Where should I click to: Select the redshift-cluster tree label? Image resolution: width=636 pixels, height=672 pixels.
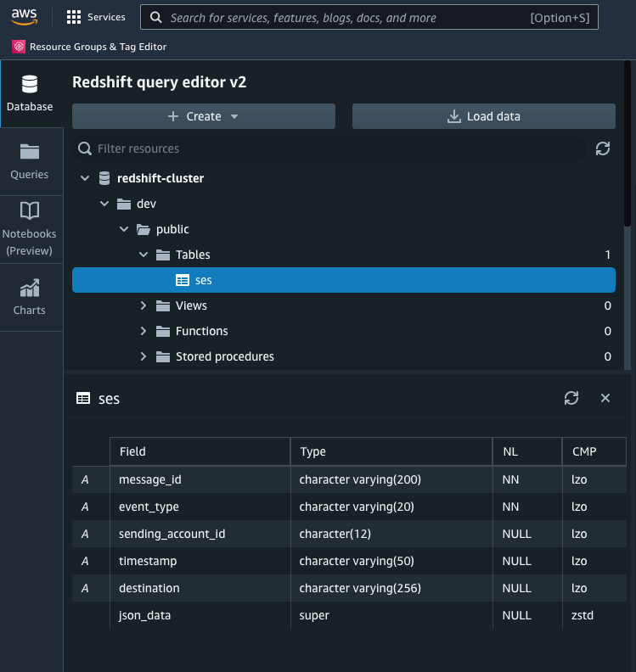(160, 178)
